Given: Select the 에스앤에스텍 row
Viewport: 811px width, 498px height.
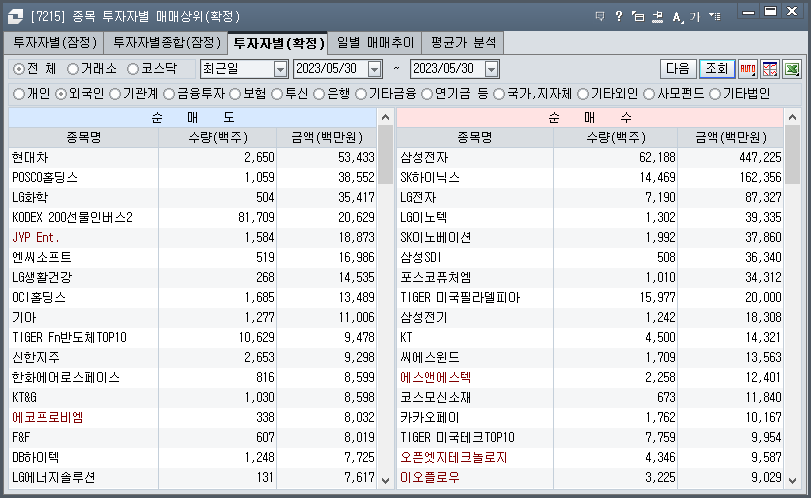Looking at the screenshot, I should click(x=590, y=378).
